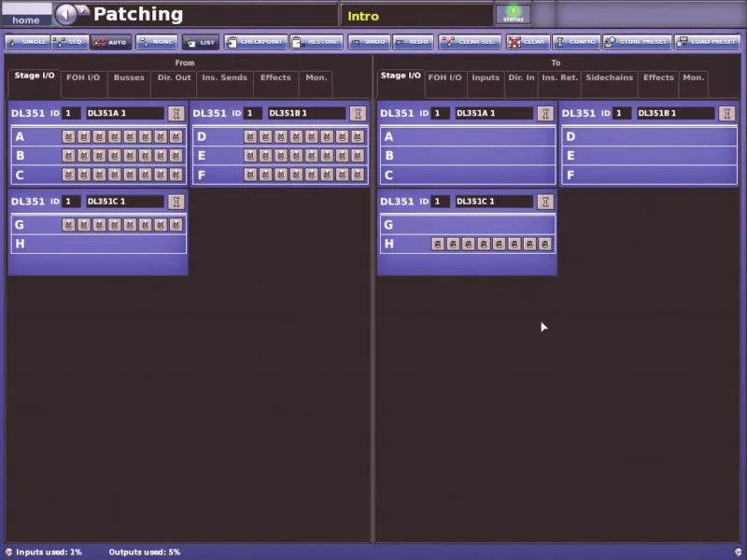
Task: Select NONE patching mode
Action: click(157, 42)
